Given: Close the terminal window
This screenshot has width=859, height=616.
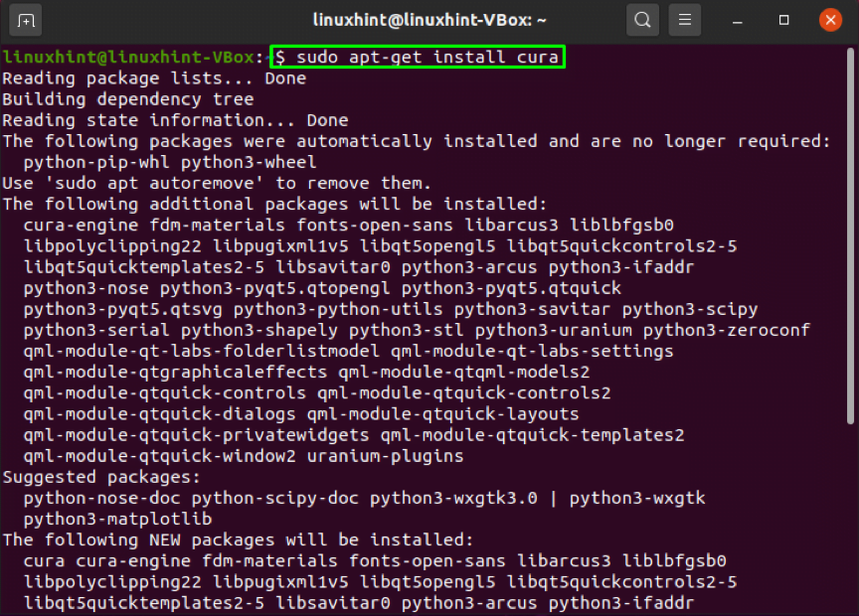Looking at the screenshot, I should point(830,20).
